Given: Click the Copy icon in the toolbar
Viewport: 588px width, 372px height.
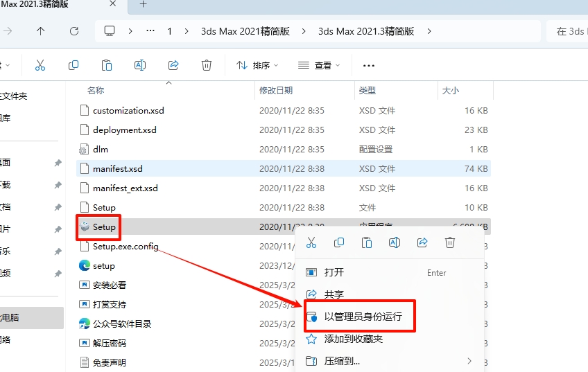Looking at the screenshot, I should coord(73,65).
